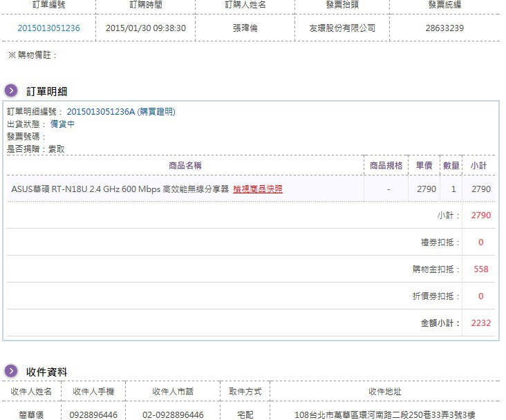The image size is (506, 420).
Task: Select the ASUS RT-N18U product name
Action: point(120,189)
